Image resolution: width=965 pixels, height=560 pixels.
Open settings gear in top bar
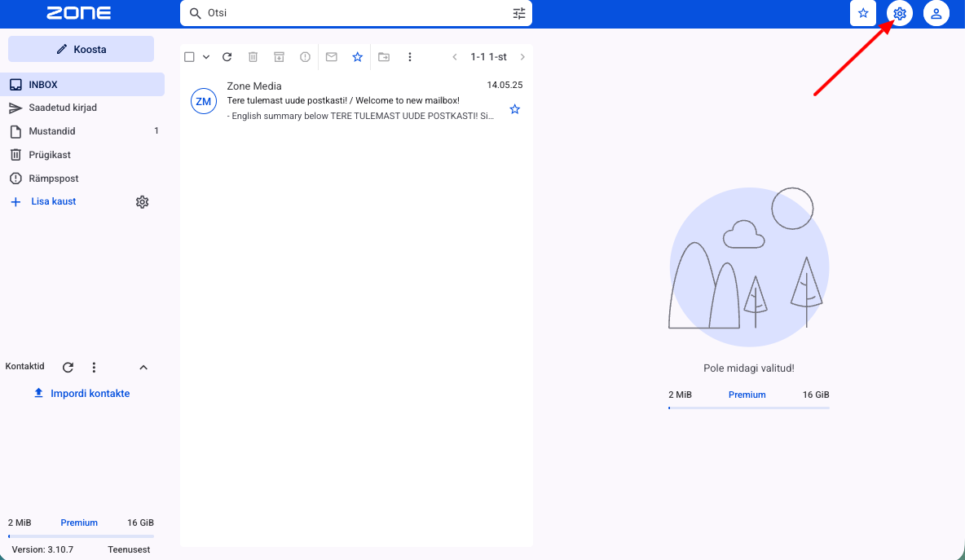(899, 14)
